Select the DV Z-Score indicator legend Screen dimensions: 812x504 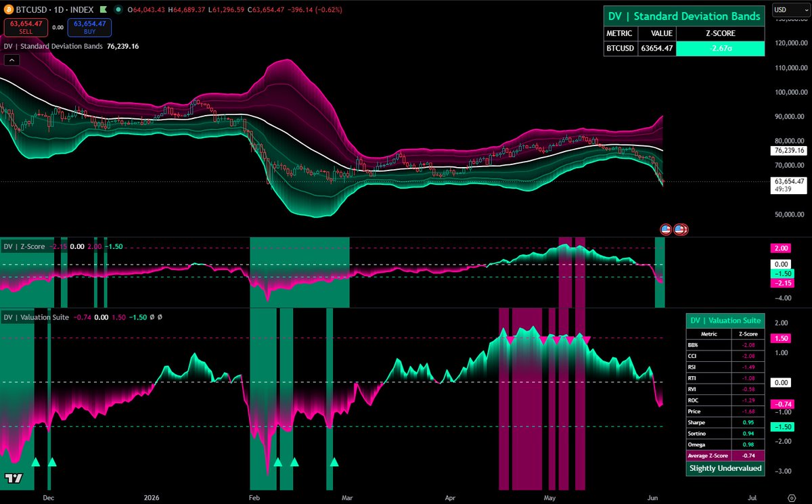point(24,246)
